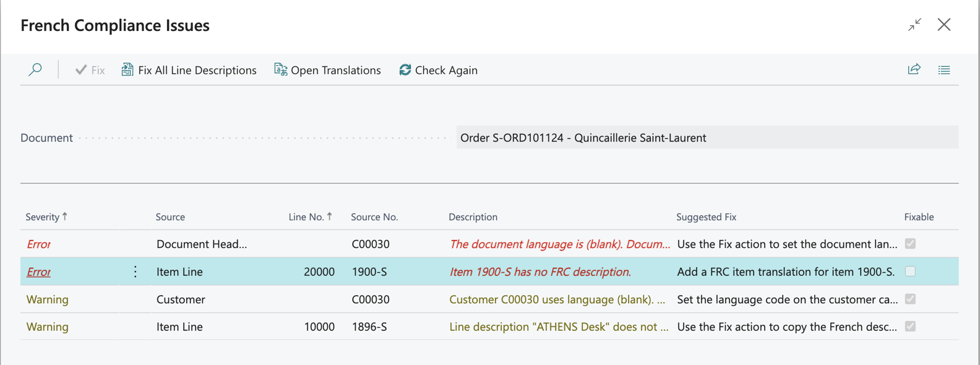Open the Error link on the 1900-S row

[x=38, y=272]
